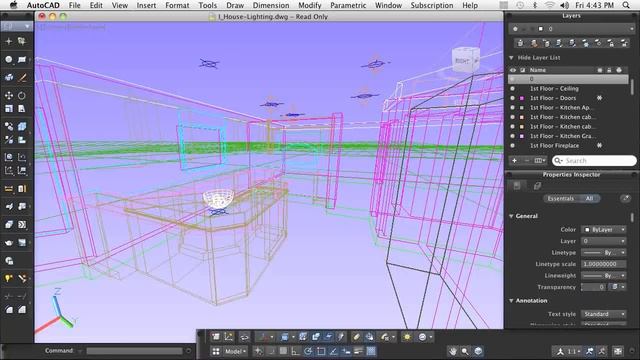Open the Draw menu
This screenshot has width=640, height=360.
pos(235,5)
